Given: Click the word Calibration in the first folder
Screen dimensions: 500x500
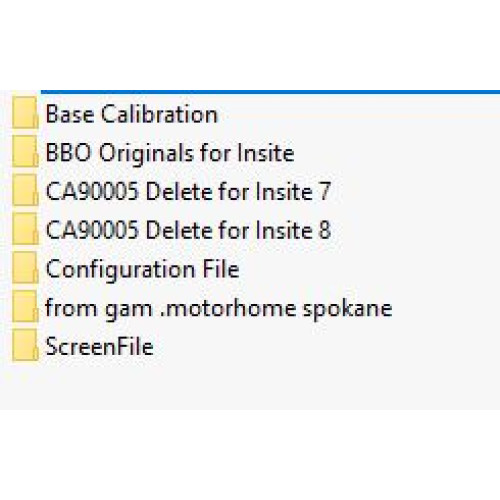Looking at the screenshot, I should (x=159, y=114).
